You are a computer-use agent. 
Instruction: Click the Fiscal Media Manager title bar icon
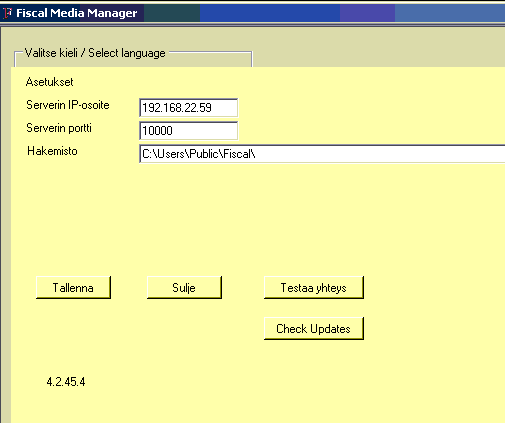(x=7, y=13)
